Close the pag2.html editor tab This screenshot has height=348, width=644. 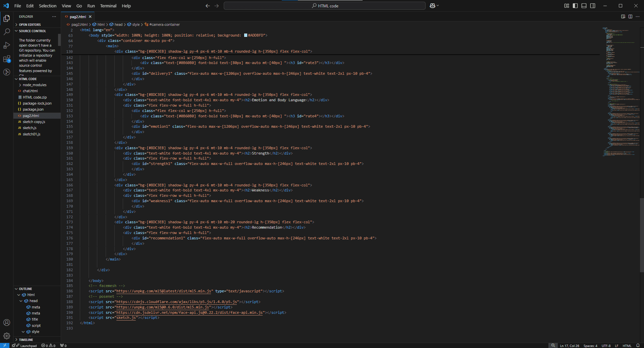click(x=90, y=16)
